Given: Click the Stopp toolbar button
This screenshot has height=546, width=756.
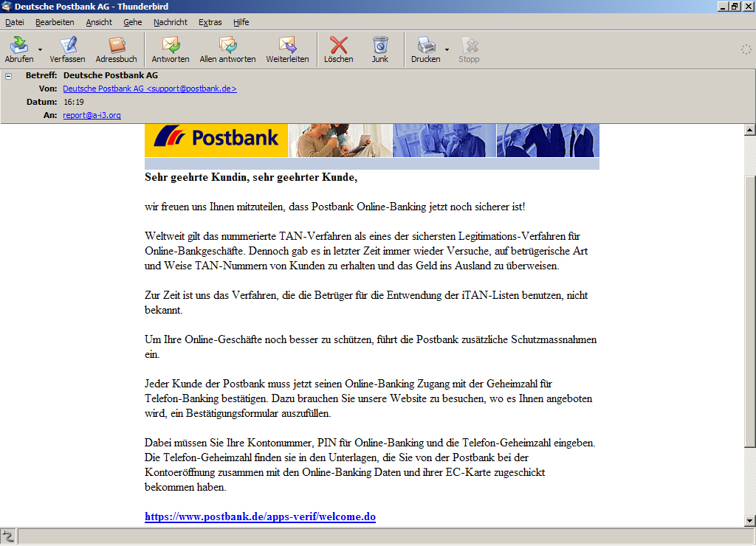Looking at the screenshot, I should pyautogui.click(x=469, y=49).
